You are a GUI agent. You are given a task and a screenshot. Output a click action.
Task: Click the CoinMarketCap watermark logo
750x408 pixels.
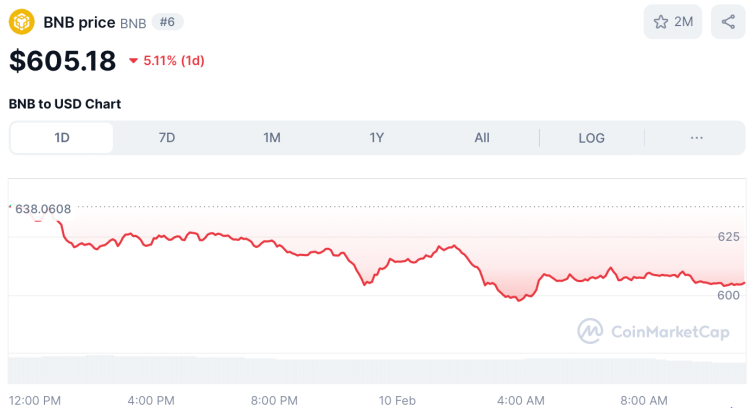654,331
